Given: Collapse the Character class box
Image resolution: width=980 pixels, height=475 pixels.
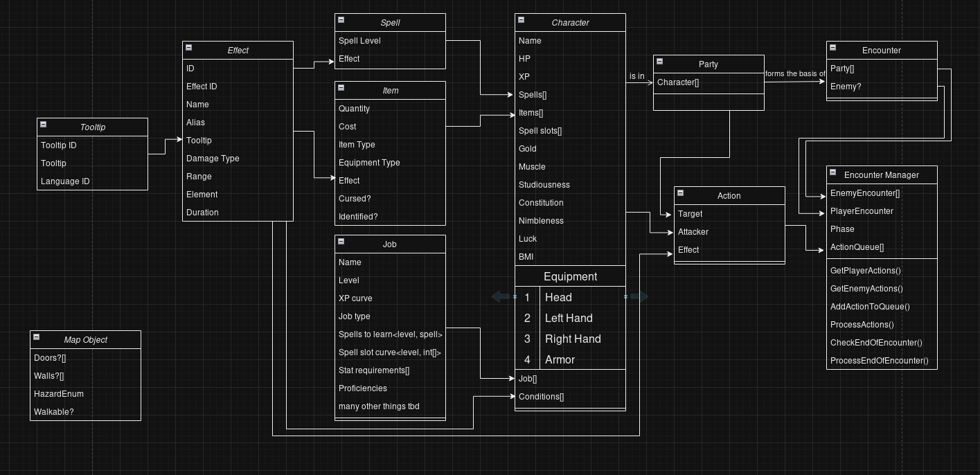Looking at the screenshot, I should (x=522, y=20).
